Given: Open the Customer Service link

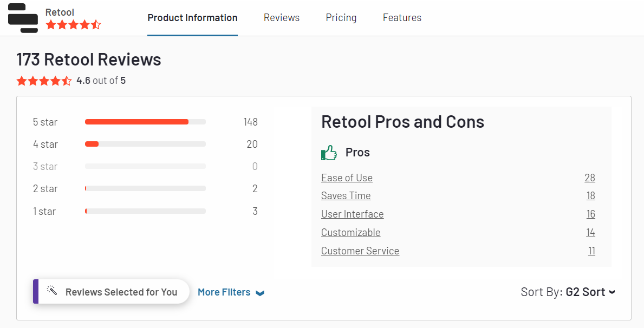Looking at the screenshot, I should point(360,251).
